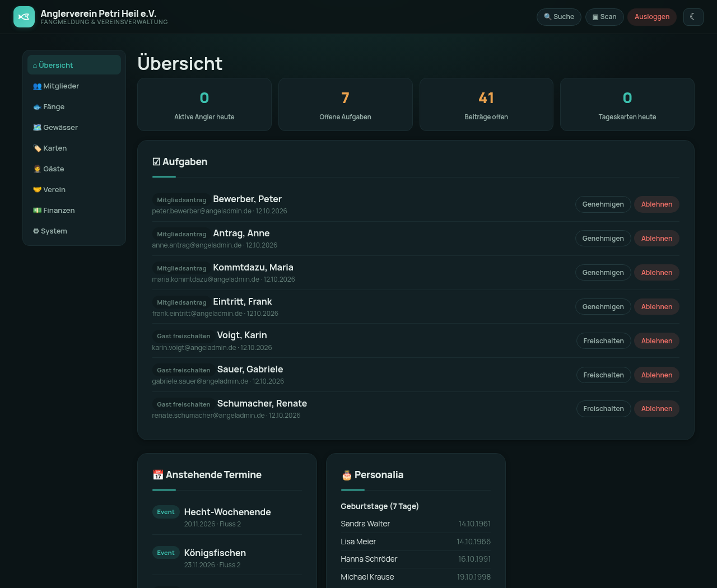Approve Anne Antrag with Genehmigen
The width and height of the screenshot is (717, 588).
point(603,239)
